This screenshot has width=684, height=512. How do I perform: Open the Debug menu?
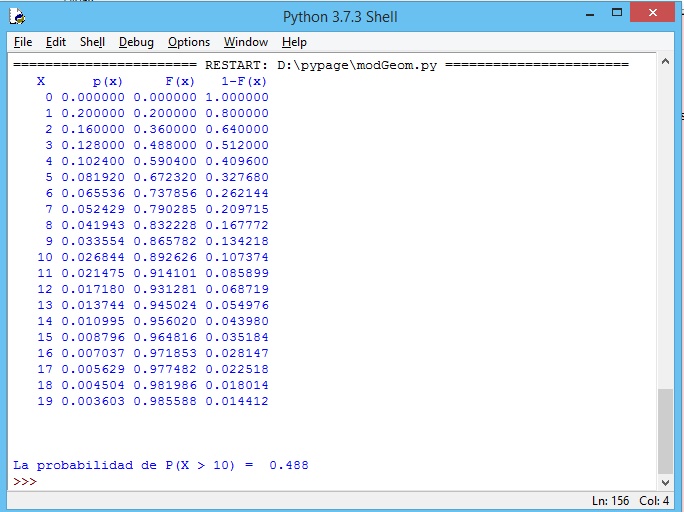pos(136,42)
